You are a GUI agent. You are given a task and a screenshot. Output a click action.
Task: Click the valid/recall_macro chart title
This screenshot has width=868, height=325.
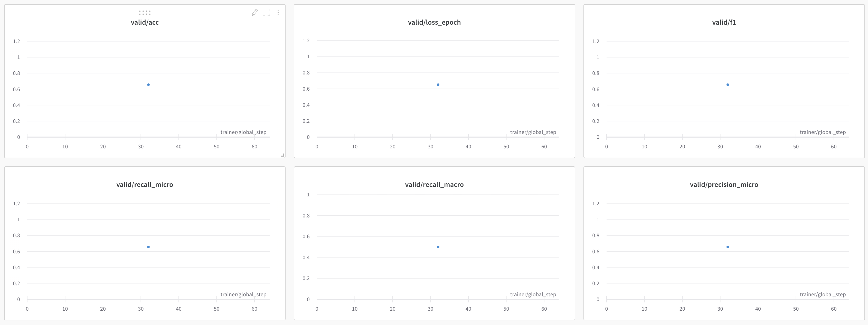(x=434, y=185)
